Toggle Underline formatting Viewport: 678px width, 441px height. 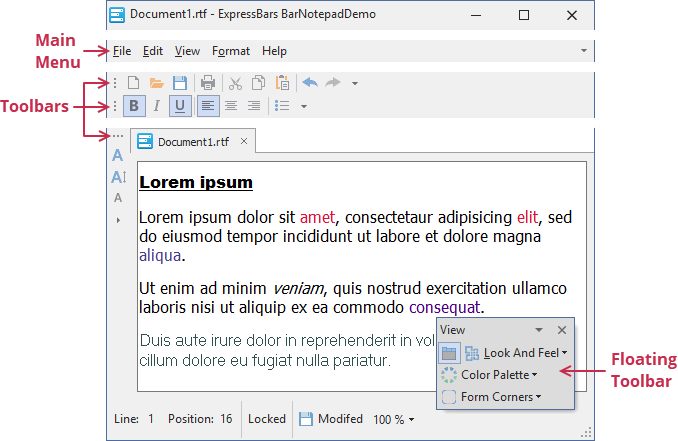point(180,106)
